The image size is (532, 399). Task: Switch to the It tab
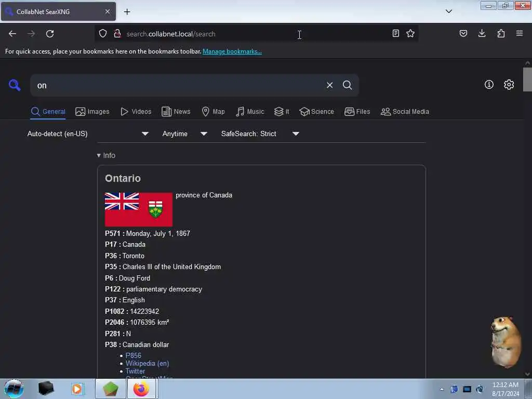(282, 112)
